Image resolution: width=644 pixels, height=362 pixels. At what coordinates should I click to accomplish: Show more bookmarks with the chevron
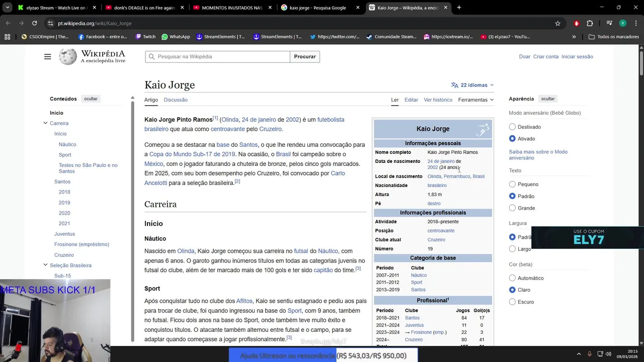pos(574,37)
